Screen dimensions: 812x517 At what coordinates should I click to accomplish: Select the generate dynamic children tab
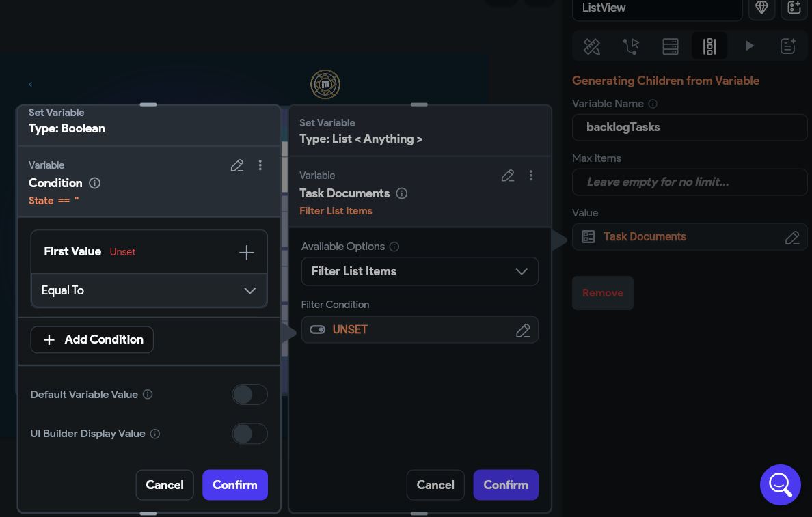(709, 46)
